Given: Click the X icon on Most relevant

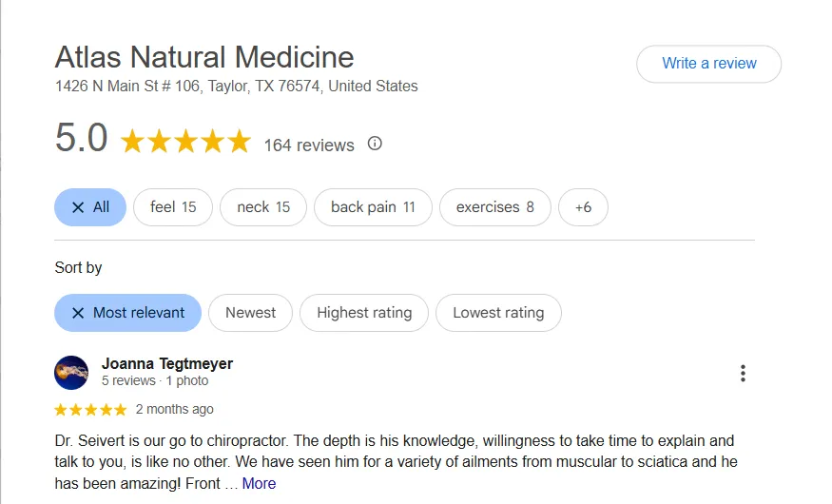Looking at the screenshot, I should coord(78,313).
